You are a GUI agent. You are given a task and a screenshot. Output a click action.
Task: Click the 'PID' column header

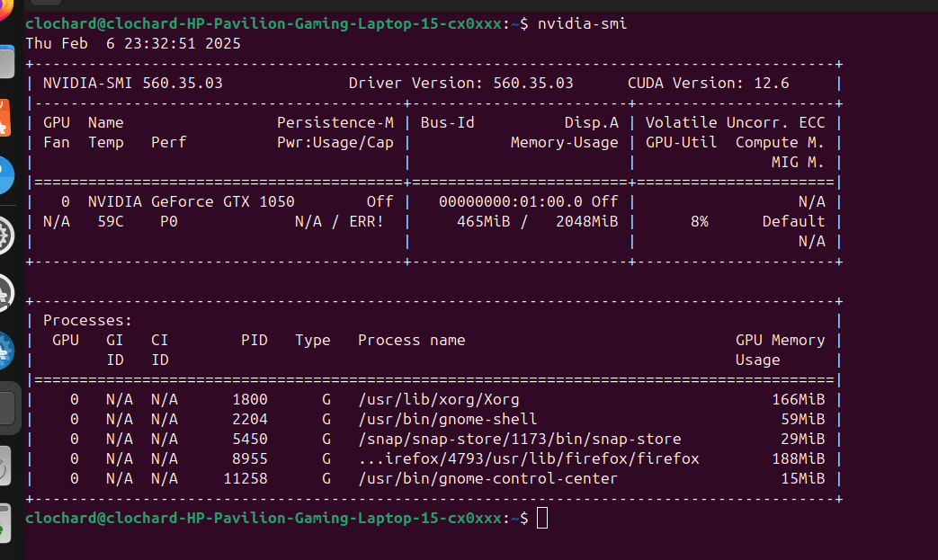[255, 340]
